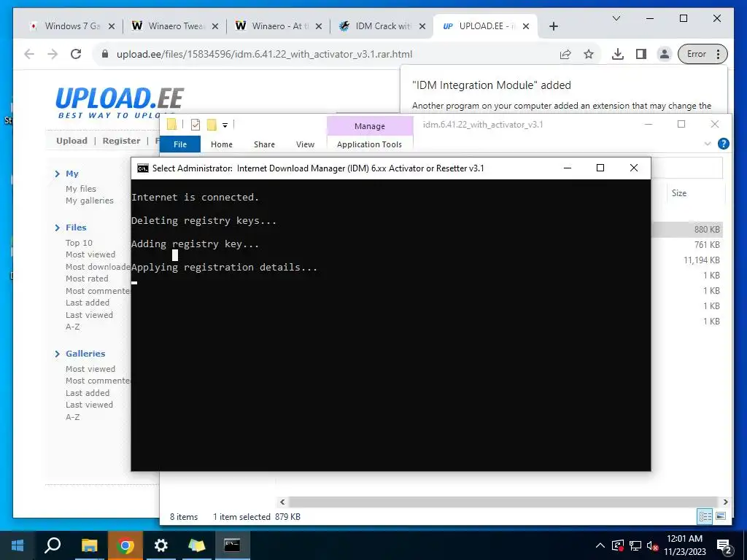
Task: Open Settings gear on taskbar
Action: click(161, 545)
